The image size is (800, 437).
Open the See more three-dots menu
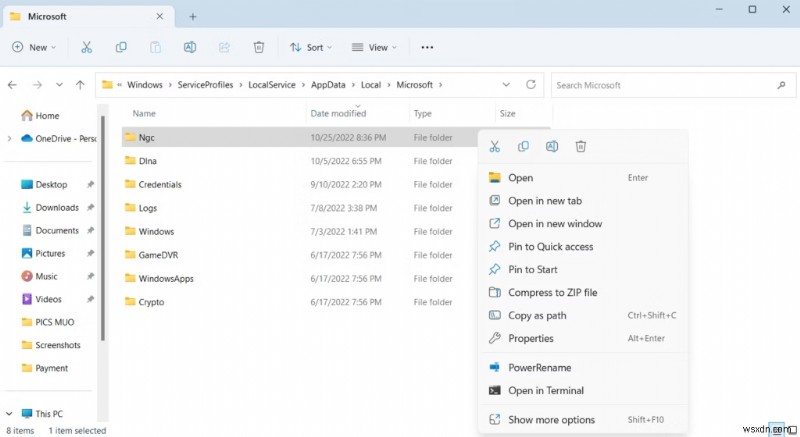pos(427,47)
